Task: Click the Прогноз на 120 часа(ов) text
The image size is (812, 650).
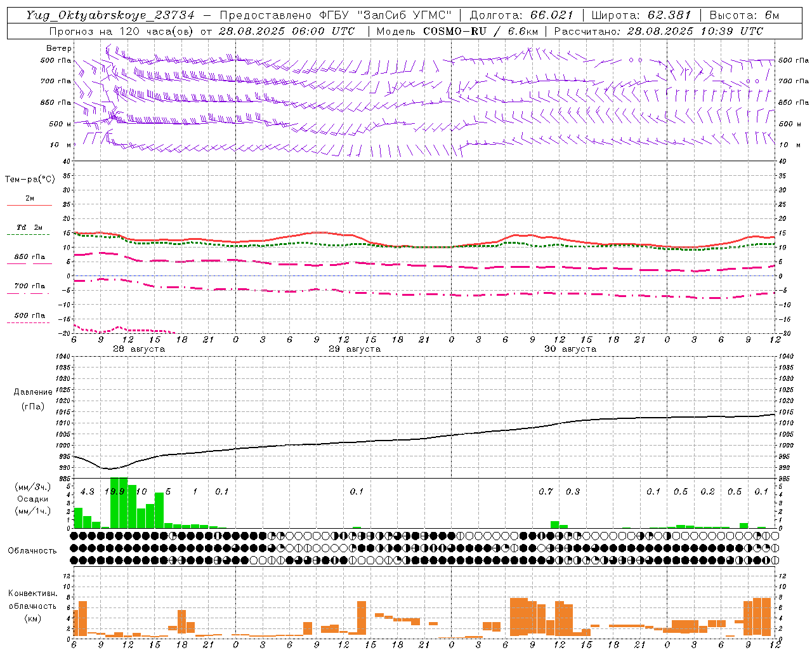Action: tap(122, 31)
